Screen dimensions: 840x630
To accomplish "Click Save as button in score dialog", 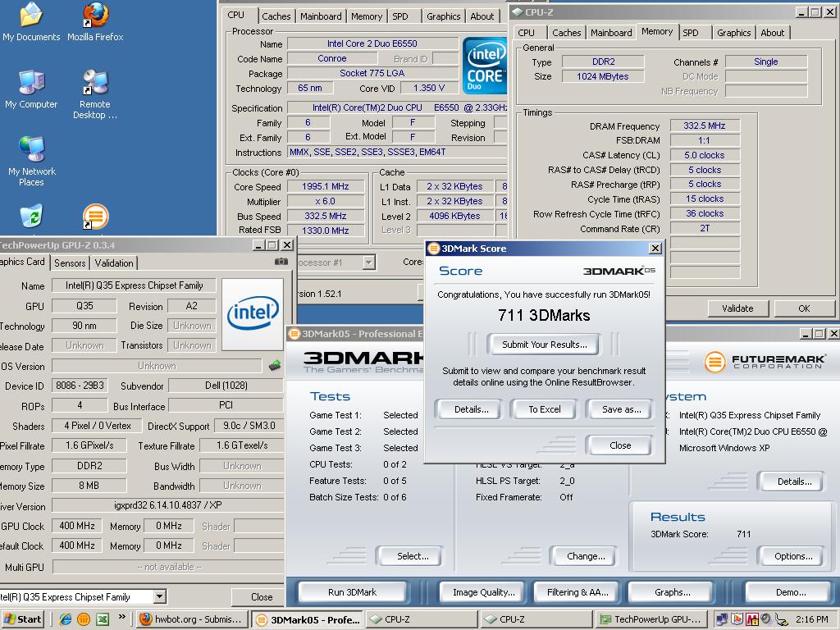I will pos(622,409).
